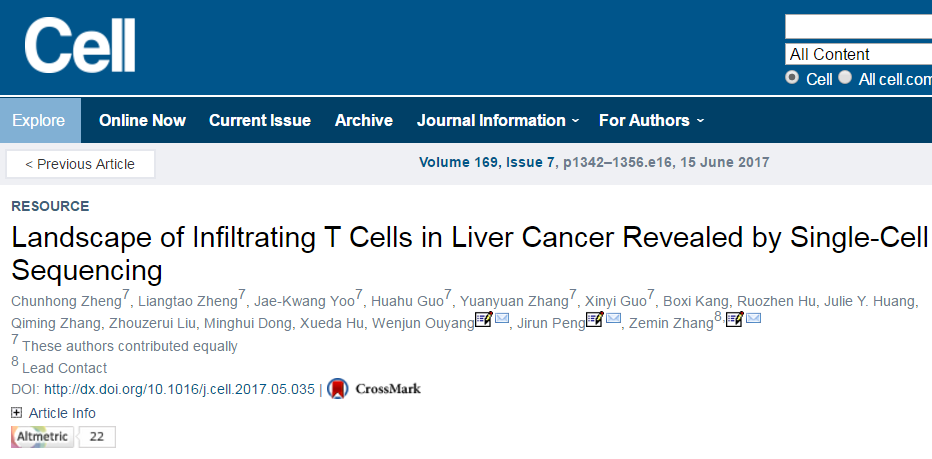Click the search input field
Image resolution: width=932 pixels, height=459 pixels.
[858, 27]
